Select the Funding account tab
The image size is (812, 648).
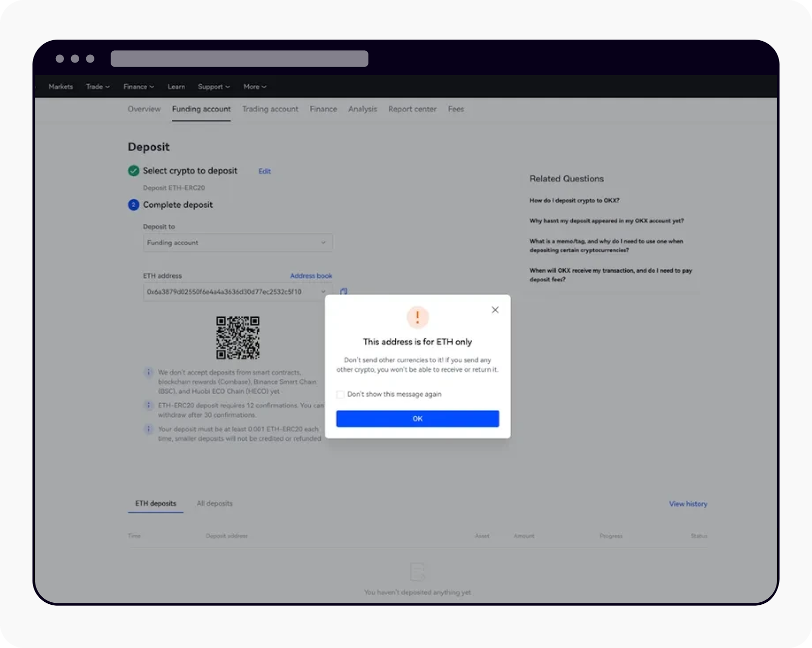(x=201, y=109)
